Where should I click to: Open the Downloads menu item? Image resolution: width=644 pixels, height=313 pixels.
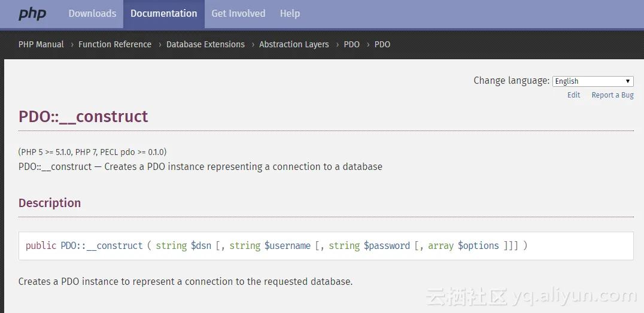pyautogui.click(x=92, y=13)
